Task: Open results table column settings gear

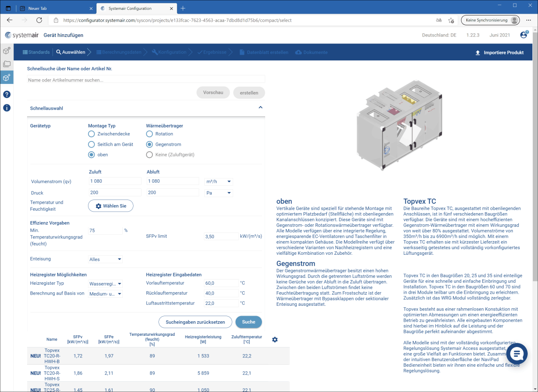Action: pos(275,340)
